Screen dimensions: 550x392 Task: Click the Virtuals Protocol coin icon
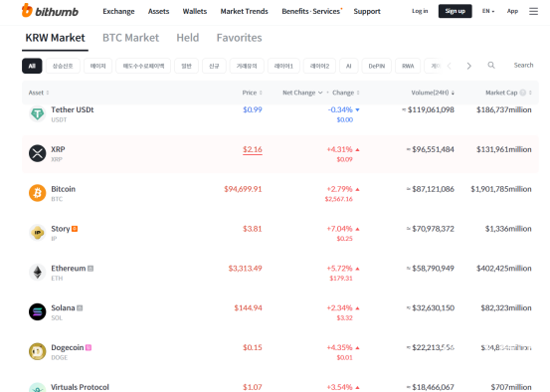[x=37, y=387]
